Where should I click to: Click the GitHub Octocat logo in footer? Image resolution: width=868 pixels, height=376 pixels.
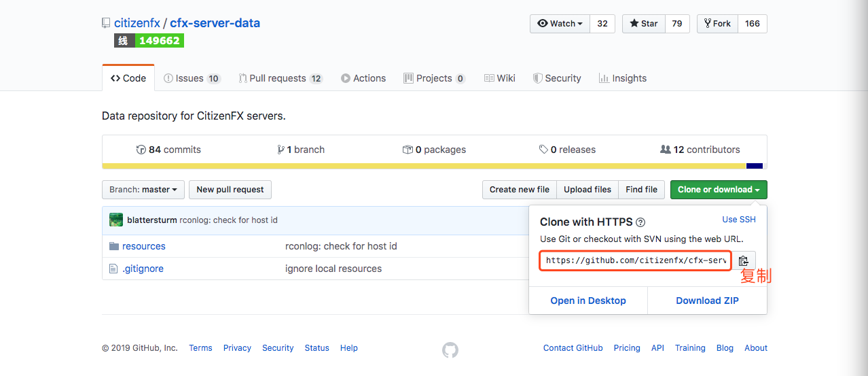[450, 349]
